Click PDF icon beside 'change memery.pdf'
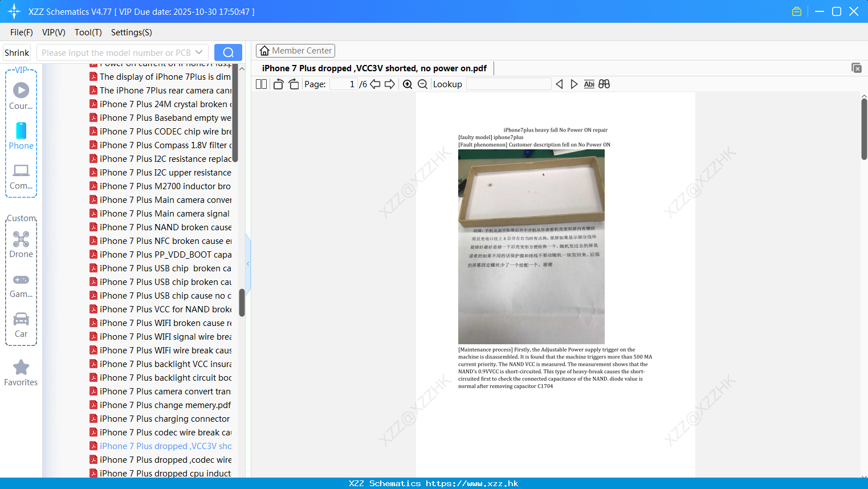The image size is (868, 489). click(93, 405)
